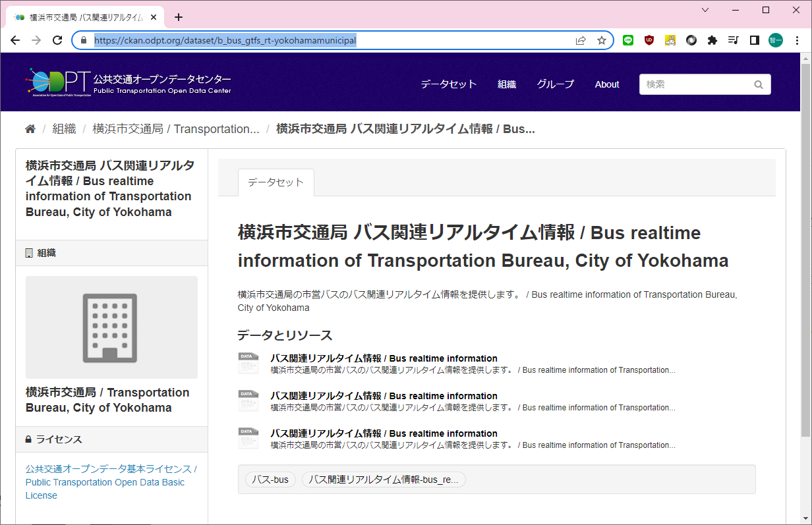Image resolution: width=812 pixels, height=525 pixels.
Task: Click the バス-bus tag
Action: click(270, 480)
